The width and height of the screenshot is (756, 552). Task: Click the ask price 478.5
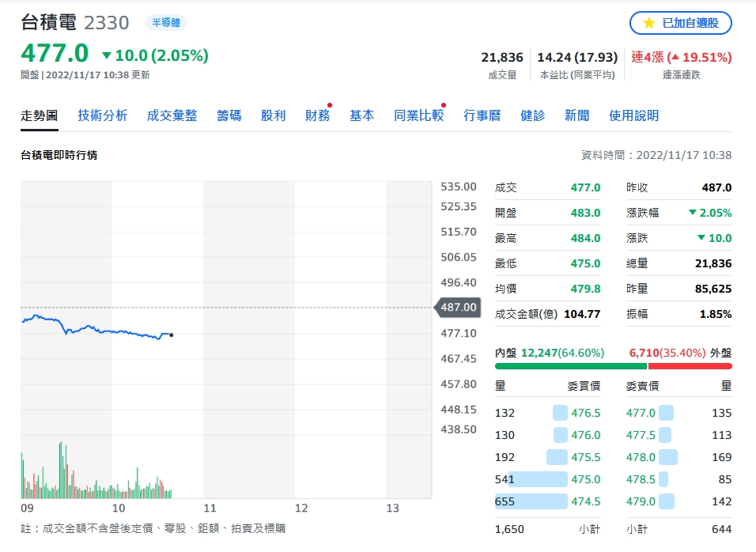(x=641, y=480)
